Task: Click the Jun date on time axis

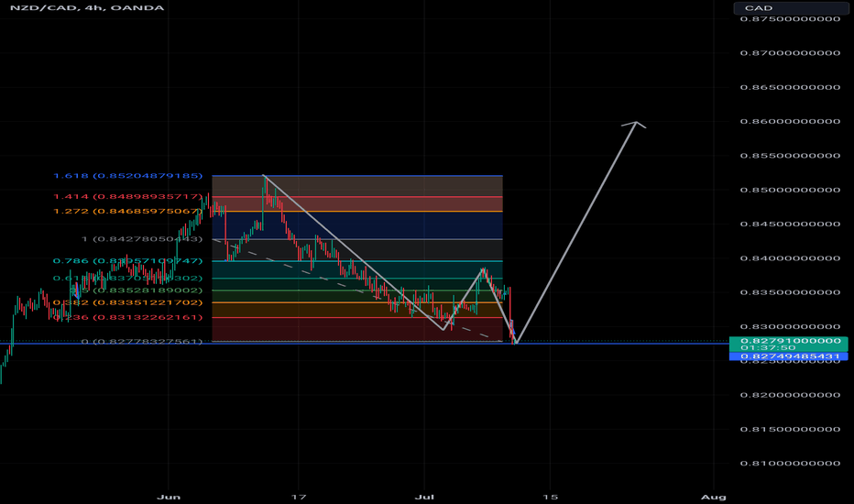Action: click(169, 497)
